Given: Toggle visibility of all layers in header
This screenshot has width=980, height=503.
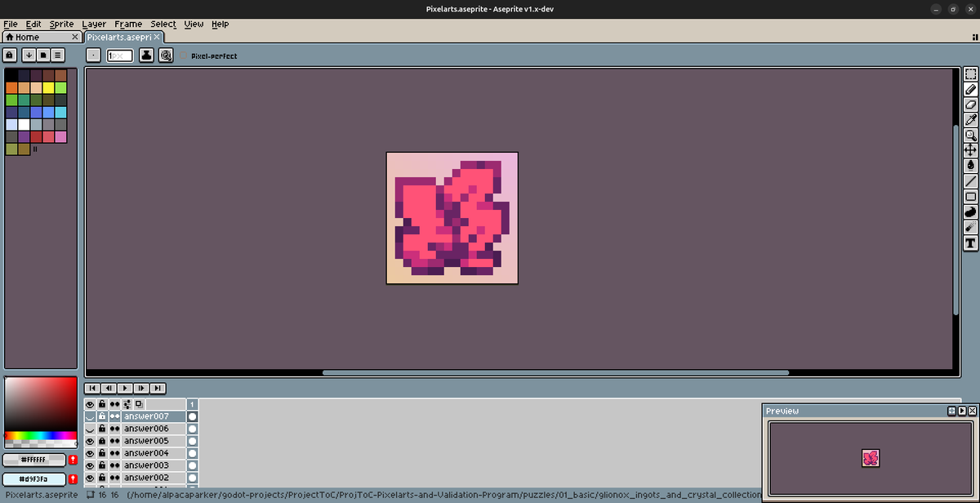Looking at the screenshot, I should [90, 404].
